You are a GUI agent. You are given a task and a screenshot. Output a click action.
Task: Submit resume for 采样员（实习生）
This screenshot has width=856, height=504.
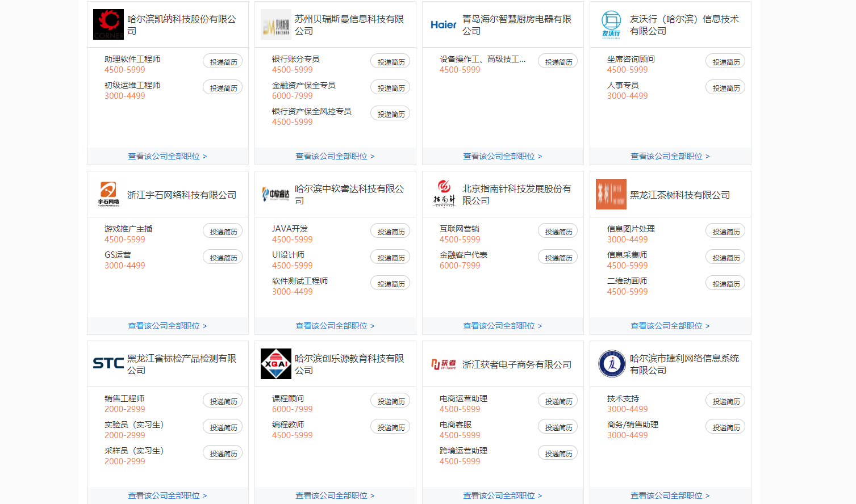tap(223, 453)
